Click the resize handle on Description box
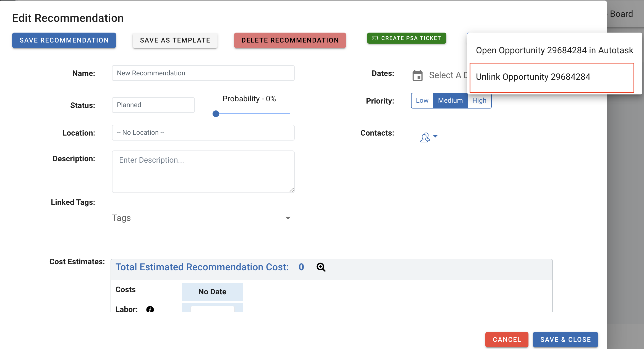 click(x=292, y=190)
